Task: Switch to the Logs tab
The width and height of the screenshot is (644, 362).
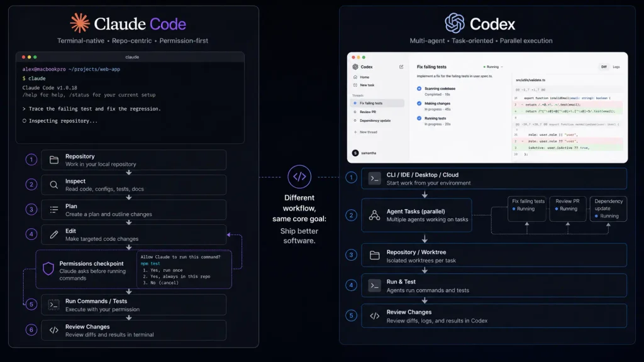Action: [616, 67]
